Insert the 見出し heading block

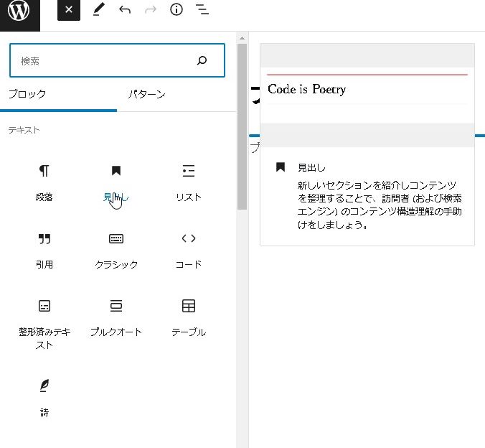coord(116,182)
